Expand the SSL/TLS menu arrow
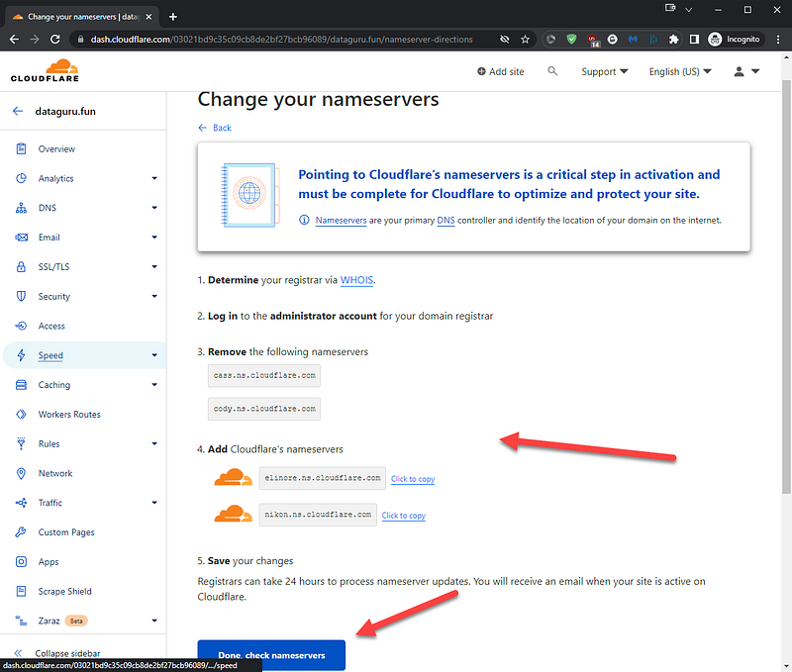The width and height of the screenshot is (792, 672). 154,266
